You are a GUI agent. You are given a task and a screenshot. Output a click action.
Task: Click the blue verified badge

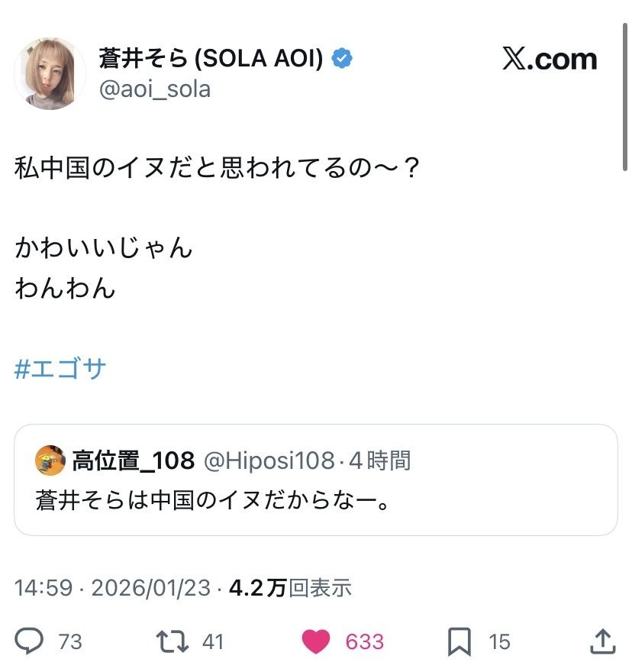(343, 58)
